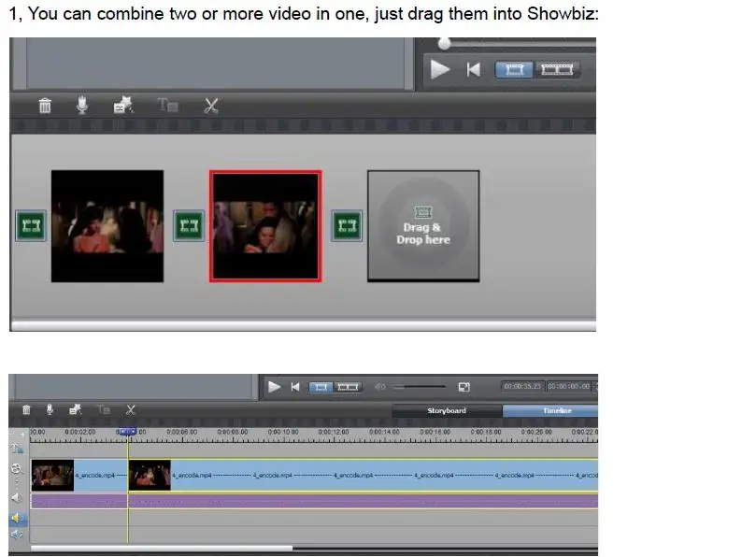Screen dimensions: 756x557
Task: Switch to the Storyboard tab
Action: (x=447, y=411)
